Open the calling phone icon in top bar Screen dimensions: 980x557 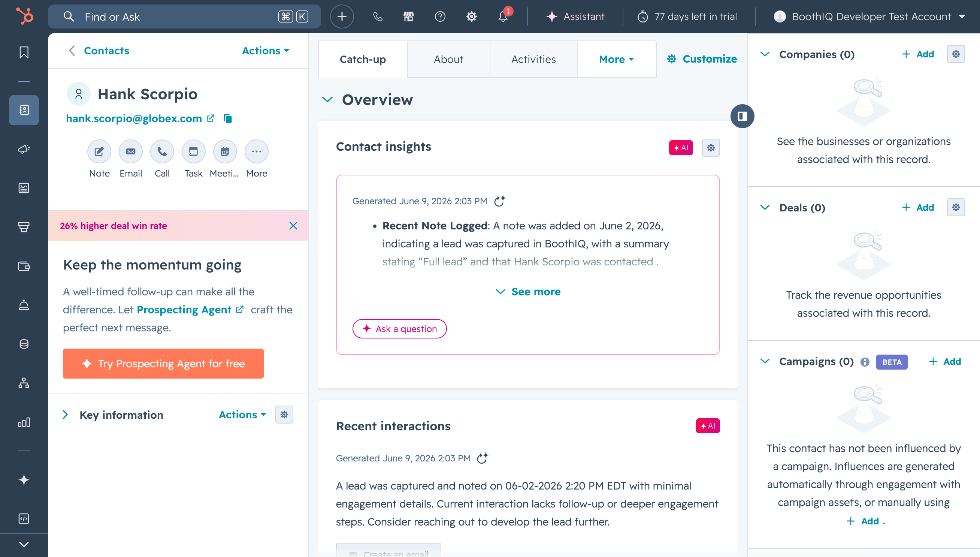pyautogui.click(x=378, y=16)
